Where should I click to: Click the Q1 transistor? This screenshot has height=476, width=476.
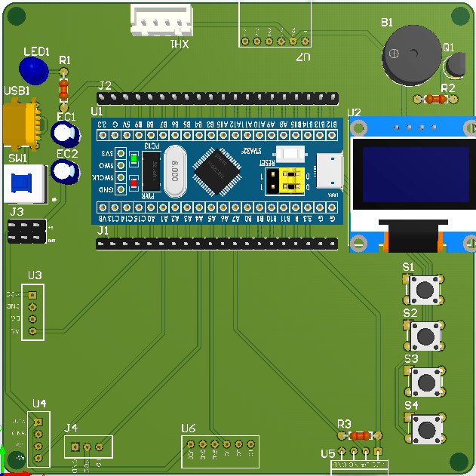[455, 65]
